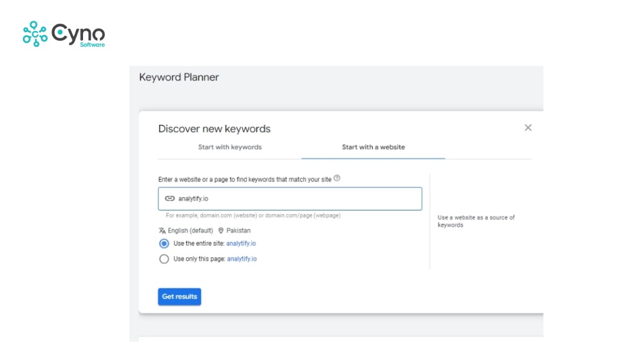This screenshot has width=644, height=354.
Task: Click the 'For example, domain.com' hint text
Action: (x=252, y=216)
